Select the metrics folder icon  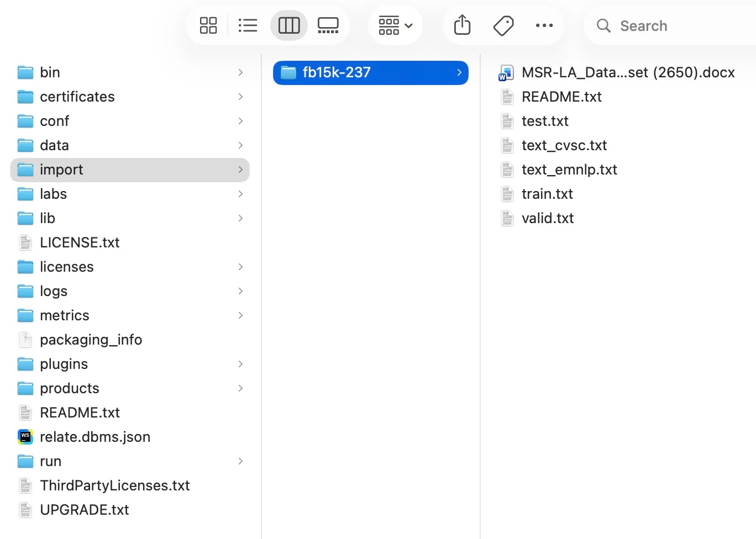(x=25, y=315)
